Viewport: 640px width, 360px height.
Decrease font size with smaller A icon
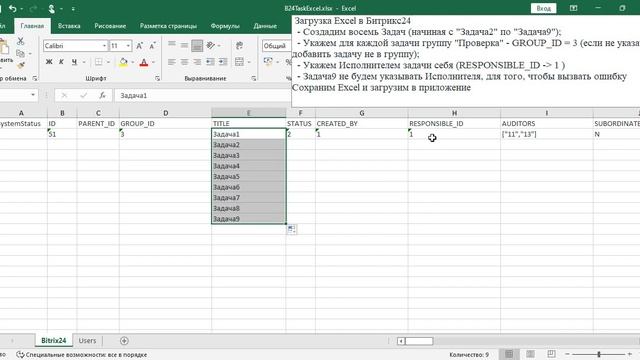coord(152,46)
